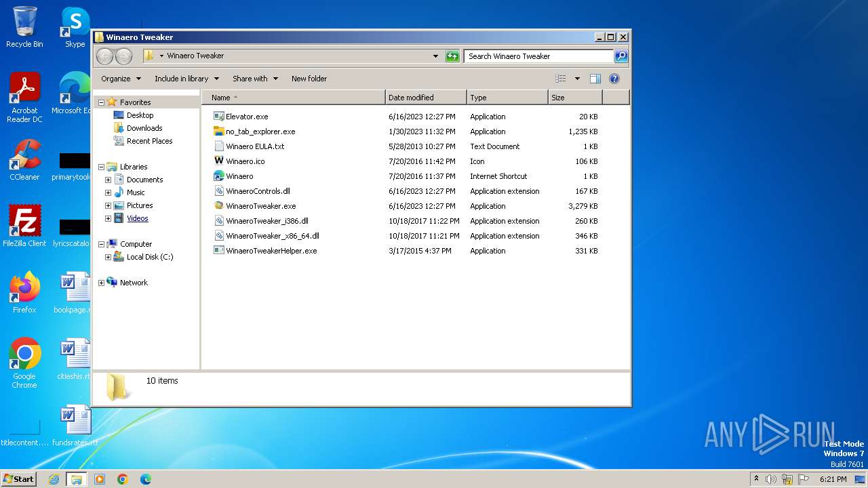Viewport: 868px width, 488px height.
Task: Select the Desktop favorite
Action: pos(140,115)
